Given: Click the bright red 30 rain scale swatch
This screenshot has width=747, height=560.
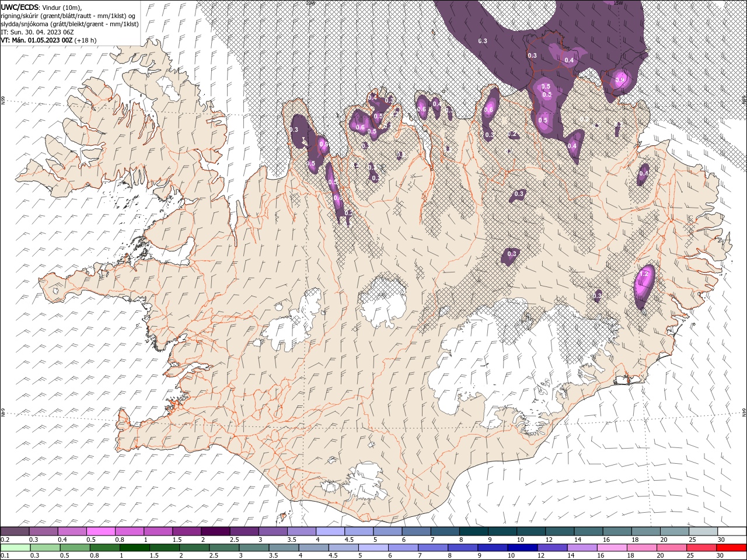Looking at the screenshot, I should click(730, 548).
